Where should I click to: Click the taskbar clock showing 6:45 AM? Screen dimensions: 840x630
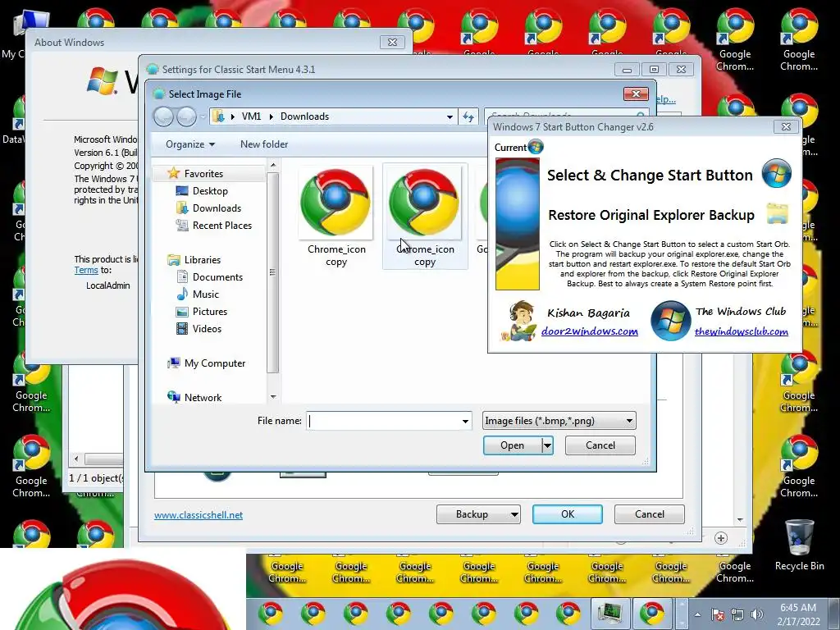[x=798, y=614]
